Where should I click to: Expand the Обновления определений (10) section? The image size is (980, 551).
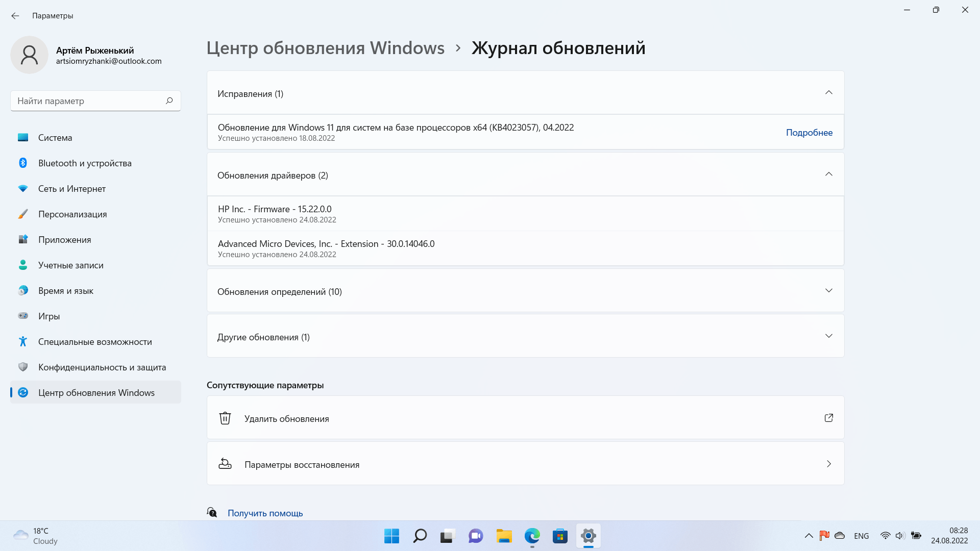[x=828, y=291]
